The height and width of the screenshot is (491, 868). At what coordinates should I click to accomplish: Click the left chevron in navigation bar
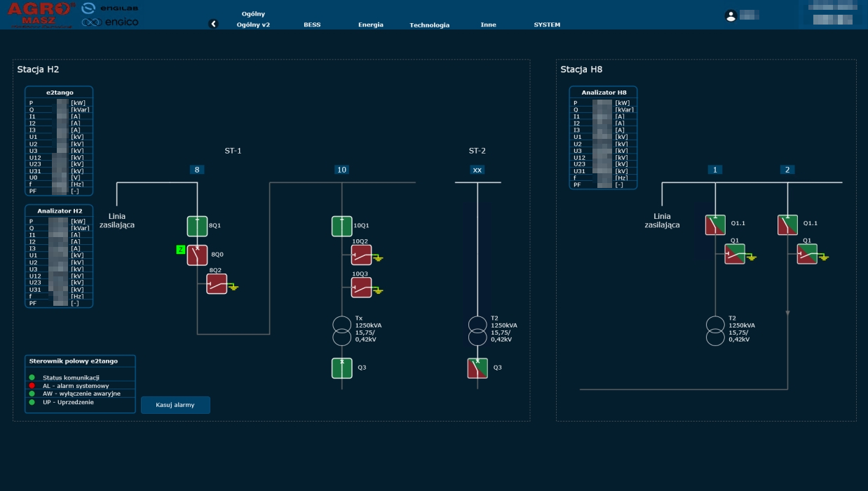[x=214, y=24]
